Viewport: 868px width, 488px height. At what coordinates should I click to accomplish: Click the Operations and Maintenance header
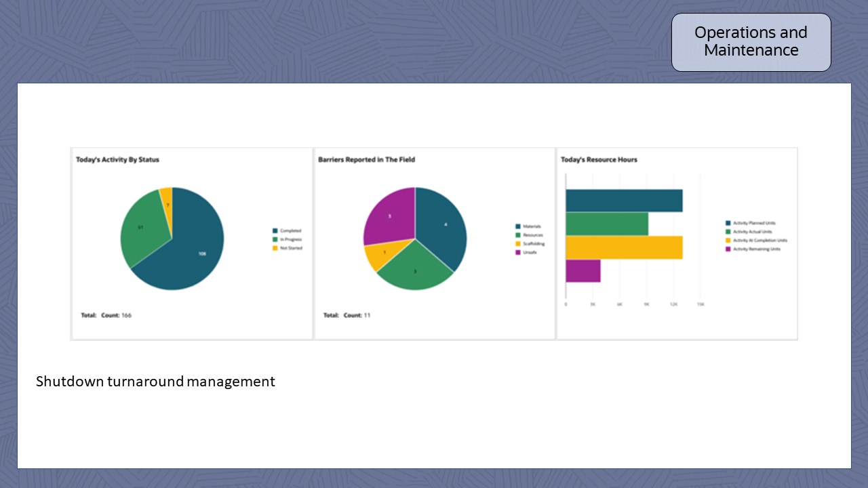(751, 41)
